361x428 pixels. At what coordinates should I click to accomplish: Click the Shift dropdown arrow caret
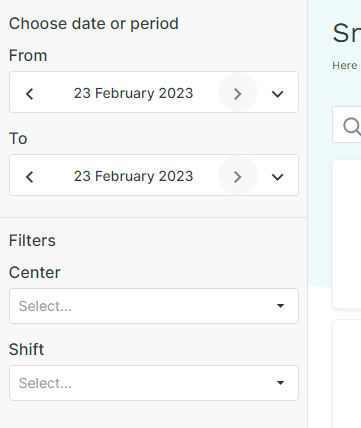pyautogui.click(x=280, y=383)
